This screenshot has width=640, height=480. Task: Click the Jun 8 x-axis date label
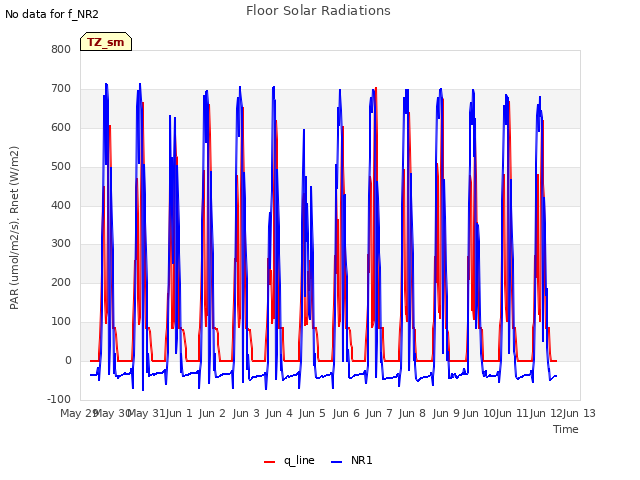pos(412,413)
